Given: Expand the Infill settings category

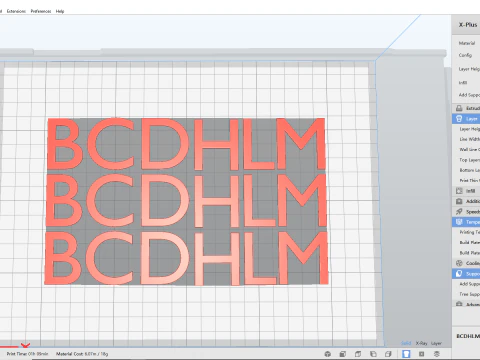Looking at the screenshot, I should (466, 191).
